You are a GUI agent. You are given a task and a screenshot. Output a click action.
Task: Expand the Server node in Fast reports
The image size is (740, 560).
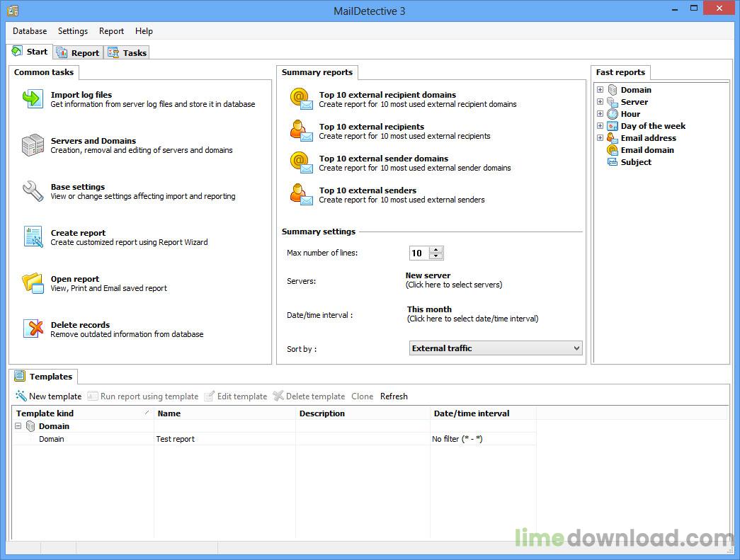tap(600, 102)
